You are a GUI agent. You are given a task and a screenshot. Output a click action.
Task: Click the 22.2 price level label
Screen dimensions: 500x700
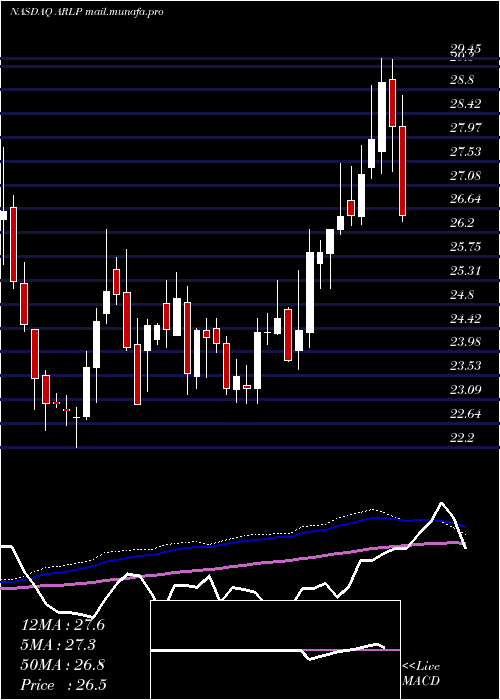[x=462, y=438]
